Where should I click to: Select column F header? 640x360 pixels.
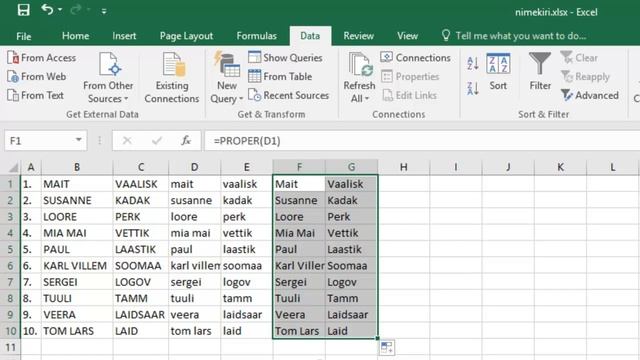click(299, 167)
